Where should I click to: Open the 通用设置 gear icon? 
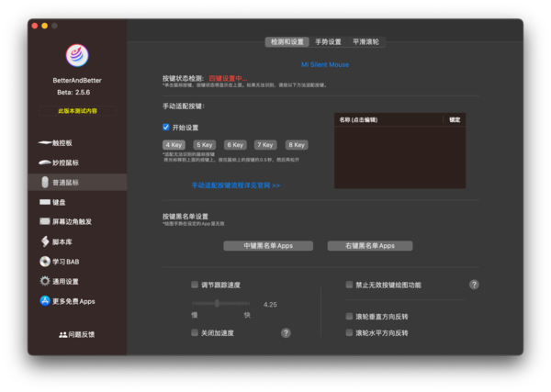pyautogui.click(x=45, y=281)
